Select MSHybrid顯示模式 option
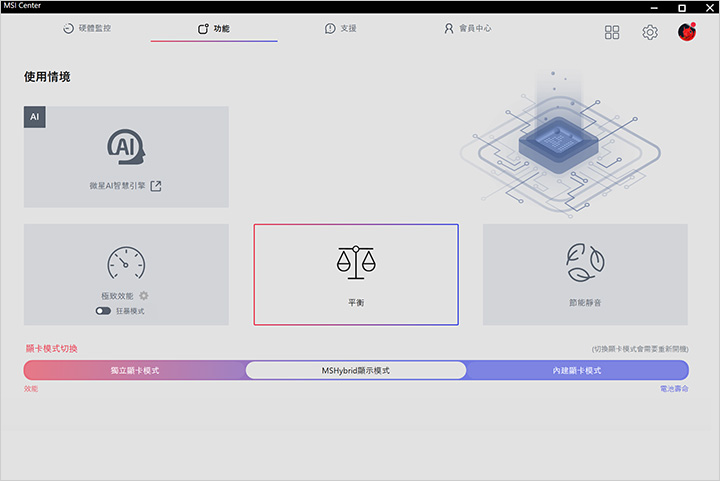The image size is (720, 481). 356,370
